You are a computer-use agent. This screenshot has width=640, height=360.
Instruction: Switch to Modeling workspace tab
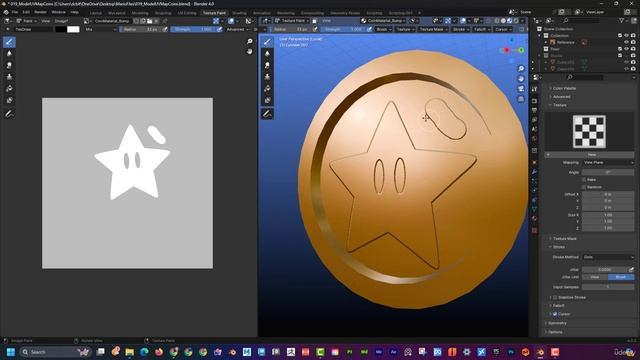[140, 13]
